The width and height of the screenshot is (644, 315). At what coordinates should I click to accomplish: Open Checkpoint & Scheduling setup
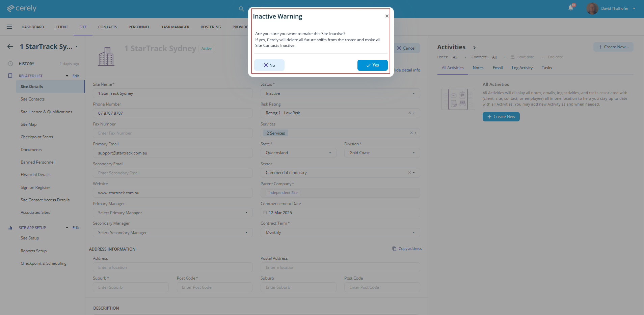pyautogui.click(x=44, y=263)
